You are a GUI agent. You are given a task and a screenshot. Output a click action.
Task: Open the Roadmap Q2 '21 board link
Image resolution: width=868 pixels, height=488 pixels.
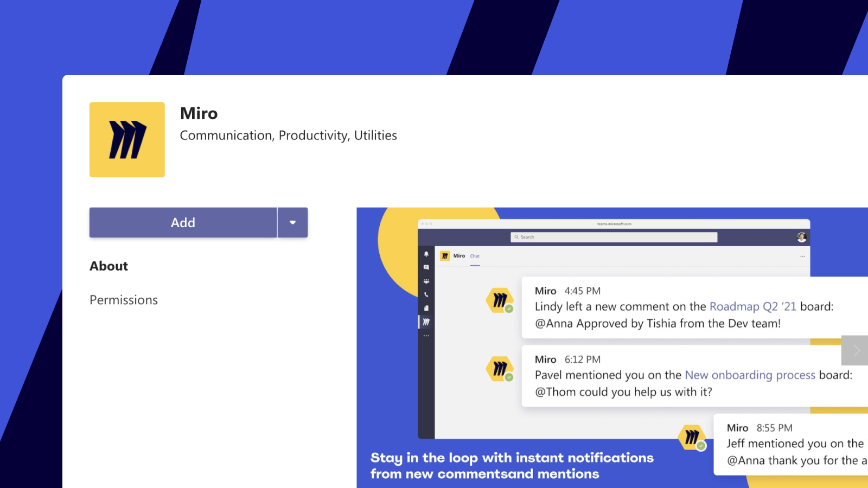[x=752, y=306]
